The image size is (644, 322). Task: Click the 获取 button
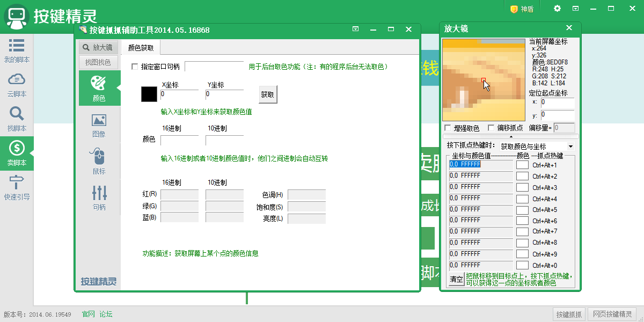point(268,94)
